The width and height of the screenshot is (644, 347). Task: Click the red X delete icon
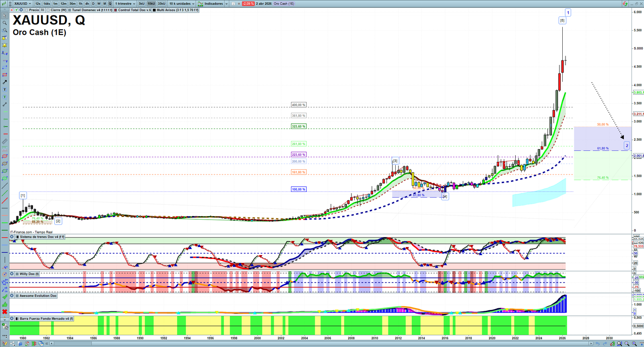point(5,312)
